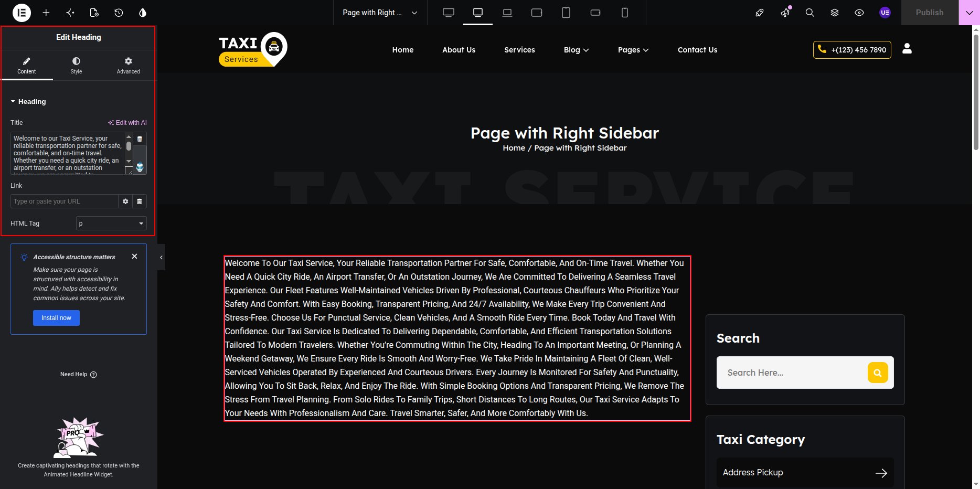Open the Elementor logo menu
This screenshot has height=489, width=980.
pos(22,13)
